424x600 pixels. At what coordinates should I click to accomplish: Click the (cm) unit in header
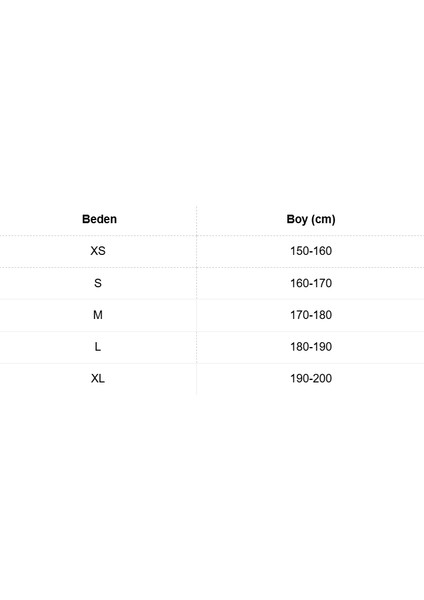323,219
